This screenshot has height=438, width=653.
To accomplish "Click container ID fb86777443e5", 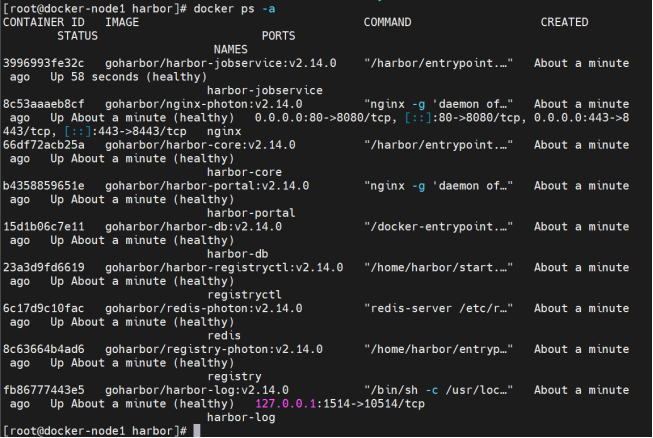I will pos(44,390).
